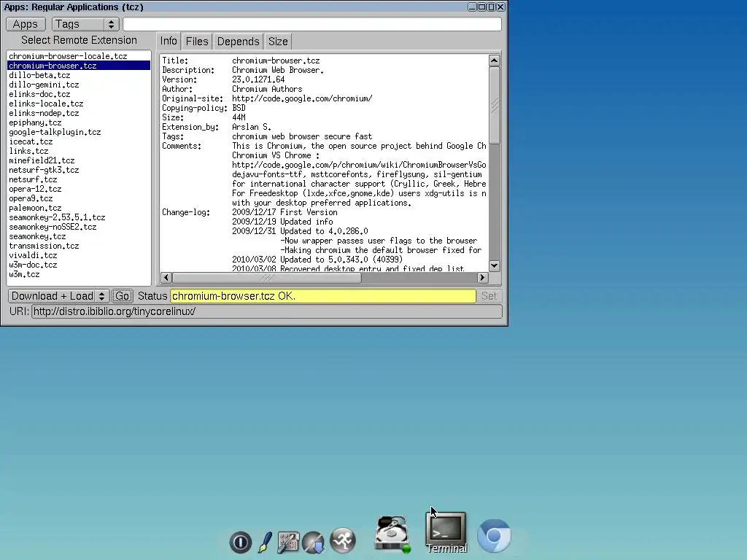Select links.tcz extension
747x560 pixels.
tap(79, 152)
